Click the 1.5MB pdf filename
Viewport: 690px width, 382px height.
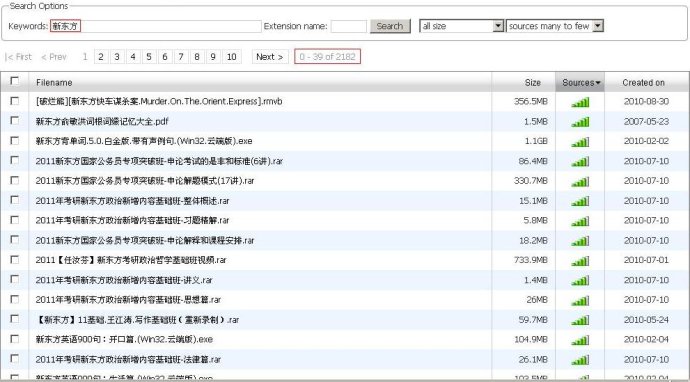tap(102, 121)
